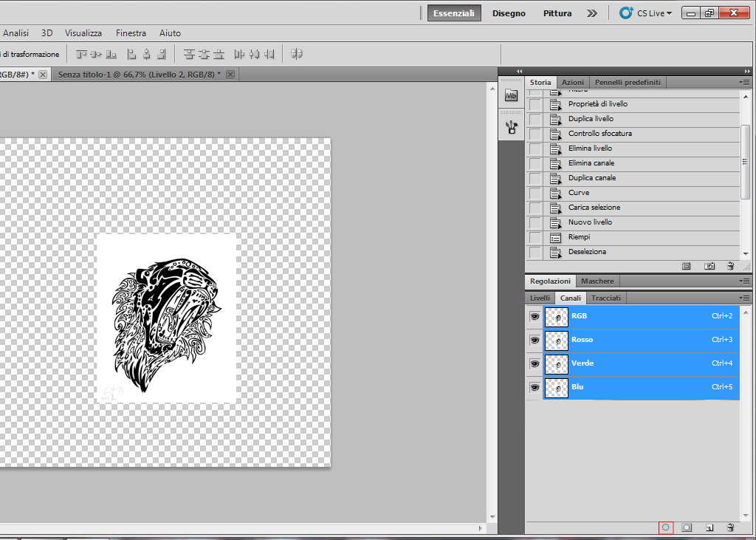
Task: Select the Essenziali workspace button
Action: pos(454,13)
